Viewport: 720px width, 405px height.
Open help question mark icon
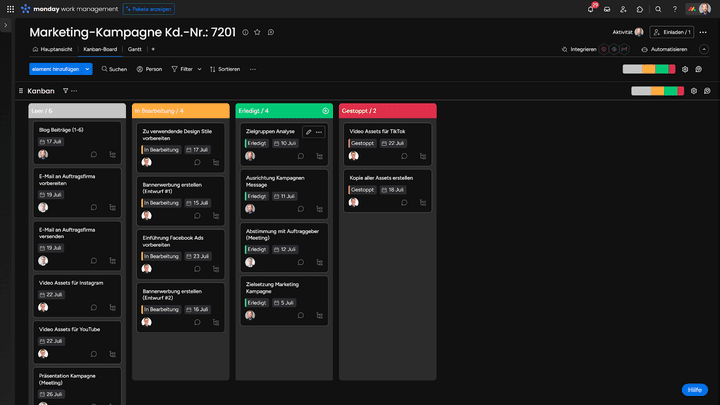tap(675, 9)
